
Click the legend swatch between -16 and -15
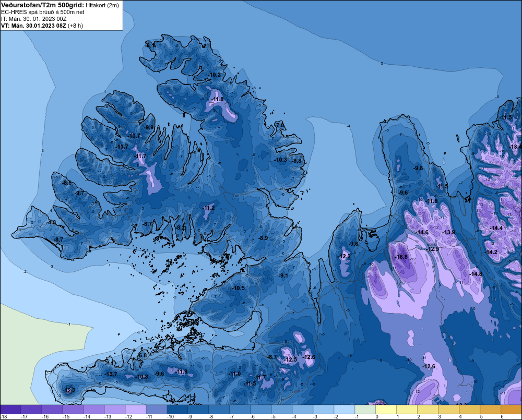coord(52,410)
